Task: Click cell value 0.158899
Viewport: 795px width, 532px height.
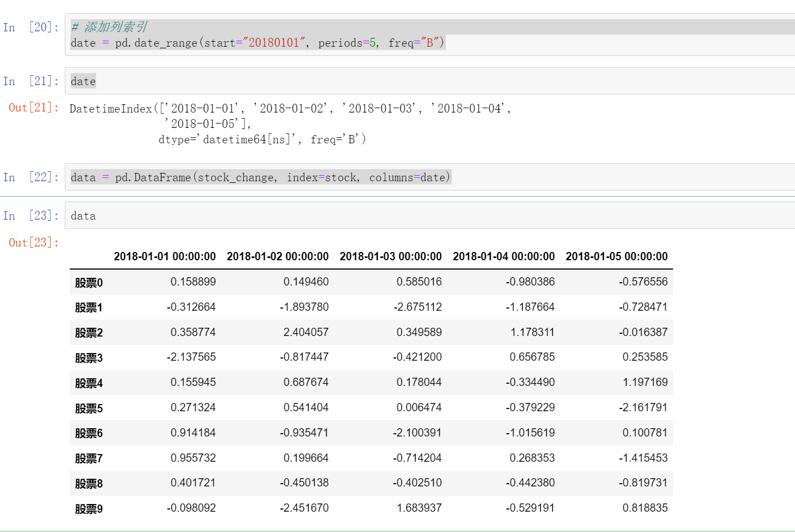Action: tap(193, 282)
